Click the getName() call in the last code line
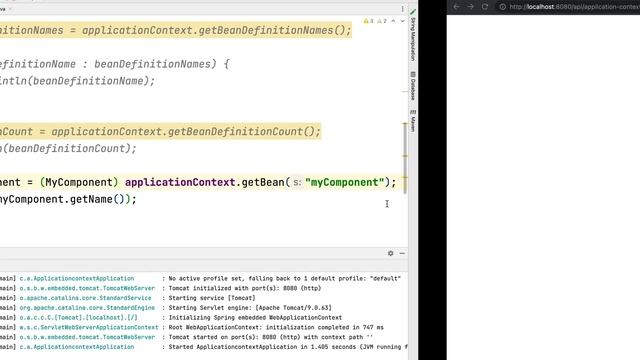Viewport: 640px width, 360px height. pos(97,199)
